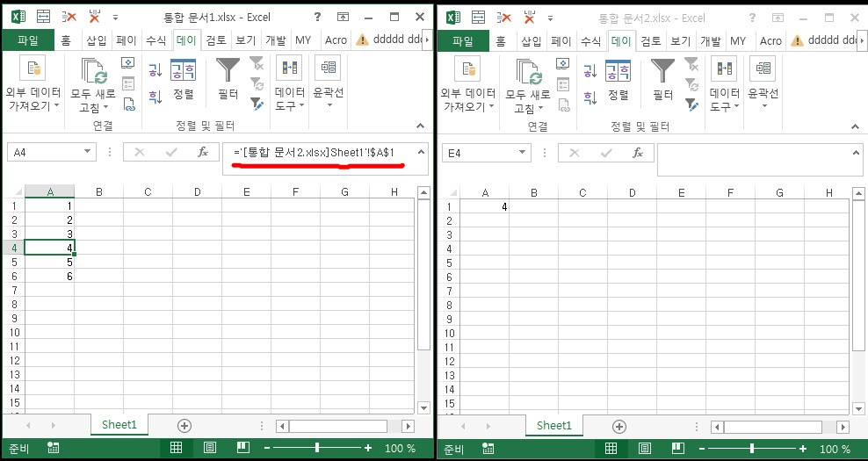The width and height of the screenshot is (868, 461).
Task: Click Help question mark in 통합 문서1 window
Action: [x=317, y=18]
